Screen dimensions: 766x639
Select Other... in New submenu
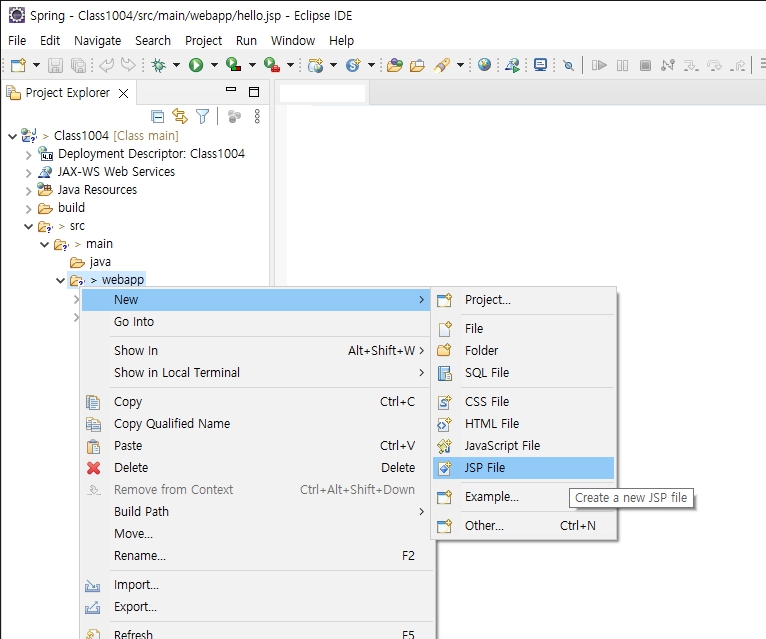523,526
